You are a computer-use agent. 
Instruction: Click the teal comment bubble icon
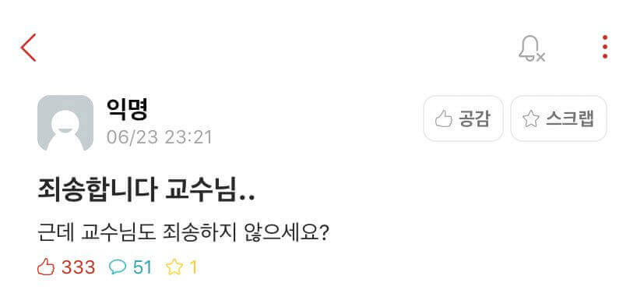pyautogui.click(x=118, y=268)
